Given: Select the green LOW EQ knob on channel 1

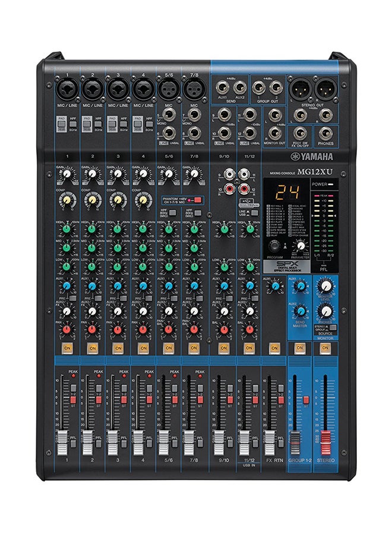Looking at the screenshot, I should coord(67,266).
